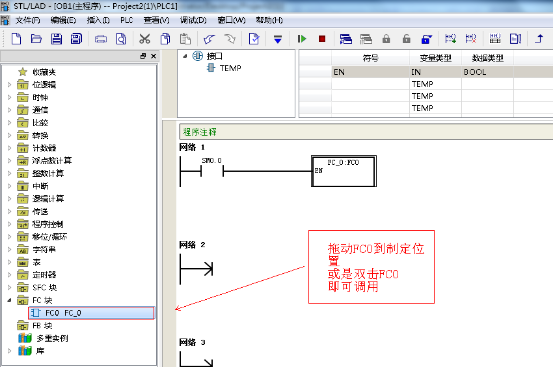554x368 pixels.
Task: Collapse the FC 块 folder
Action: coord(10,300)
